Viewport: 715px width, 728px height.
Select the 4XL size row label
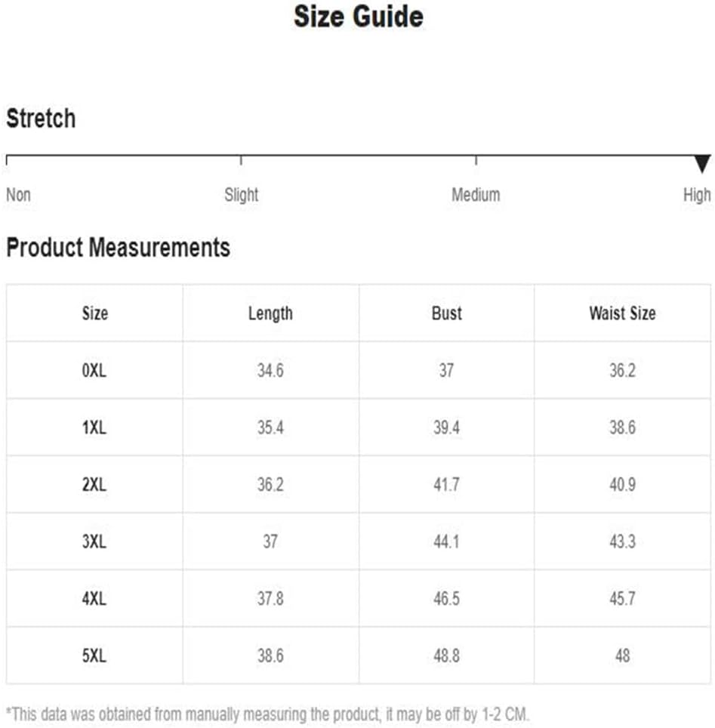click(x=94, y=598)
